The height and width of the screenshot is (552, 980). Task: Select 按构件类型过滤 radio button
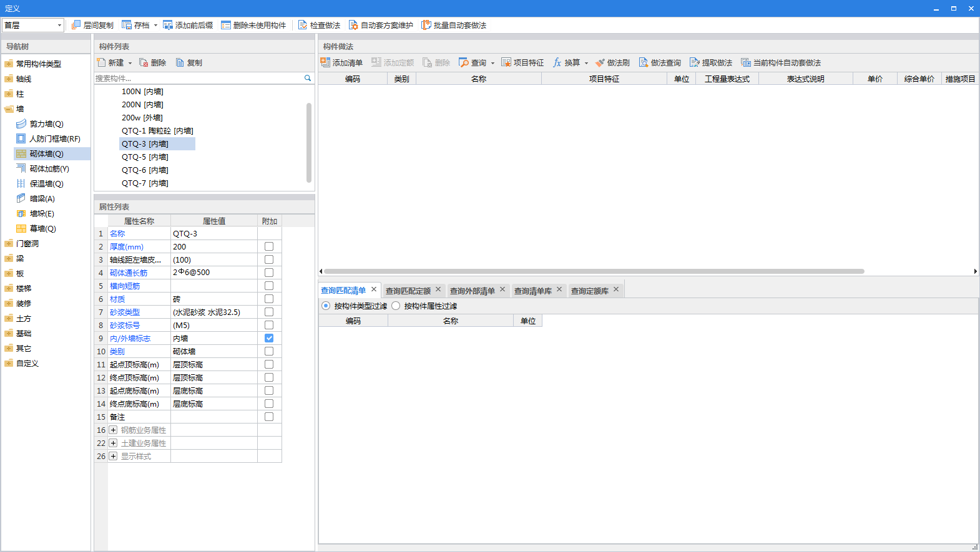point(326,306)
